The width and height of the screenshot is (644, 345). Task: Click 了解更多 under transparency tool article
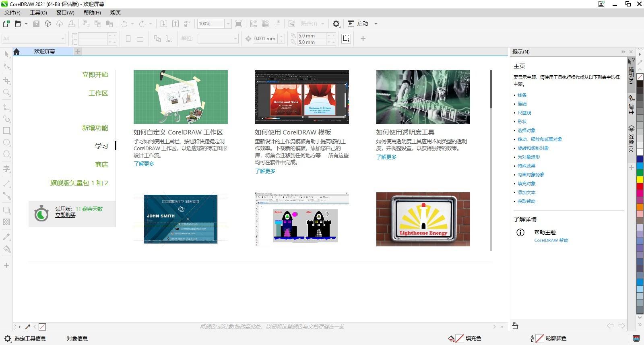tap(386, 157)
